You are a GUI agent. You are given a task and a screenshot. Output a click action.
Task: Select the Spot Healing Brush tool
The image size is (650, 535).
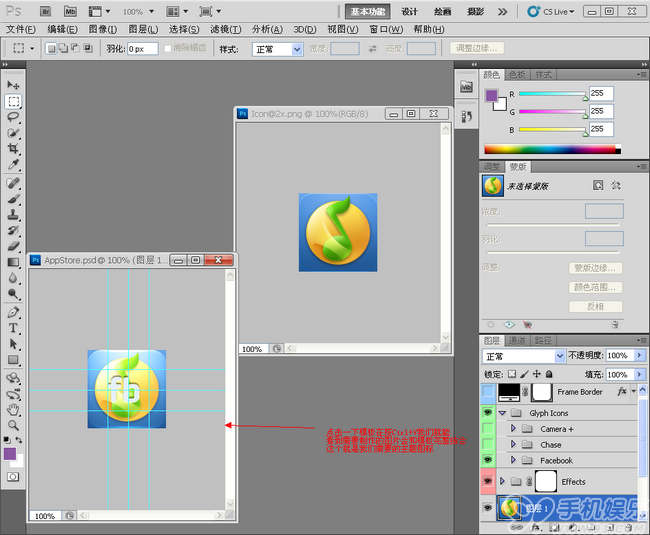[13, 183]
